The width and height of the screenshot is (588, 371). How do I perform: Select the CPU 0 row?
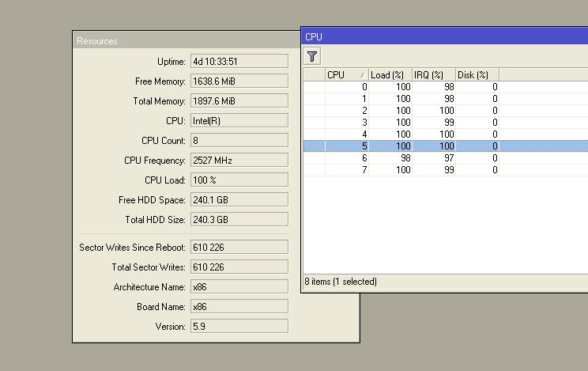(446, 87)
